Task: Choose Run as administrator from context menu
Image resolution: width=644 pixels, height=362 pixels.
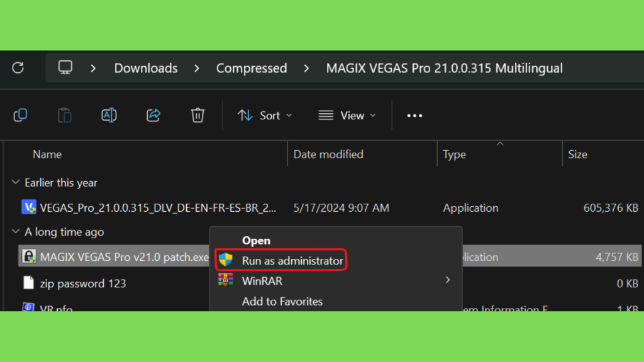Action: pos(281,260)
